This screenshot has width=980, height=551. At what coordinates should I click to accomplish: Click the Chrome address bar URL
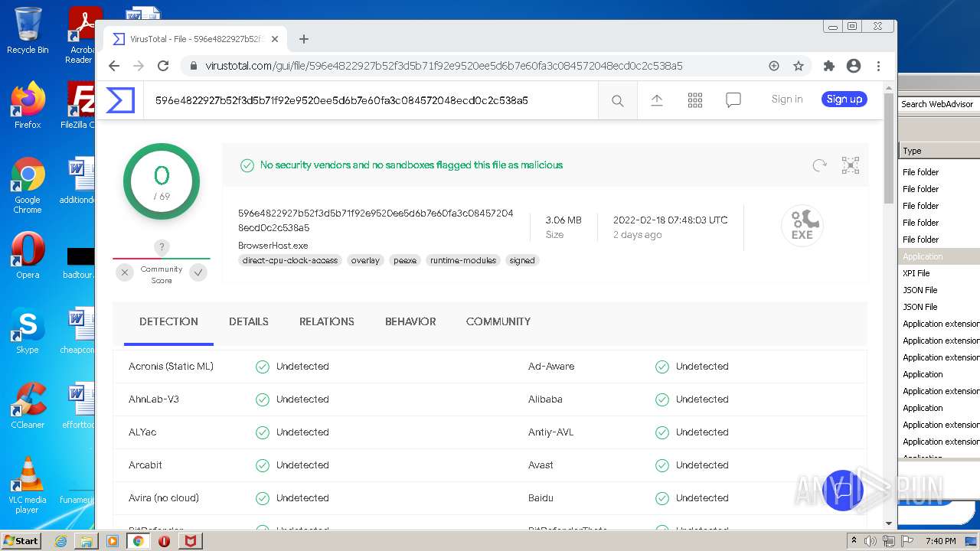[x=444, y=66]
